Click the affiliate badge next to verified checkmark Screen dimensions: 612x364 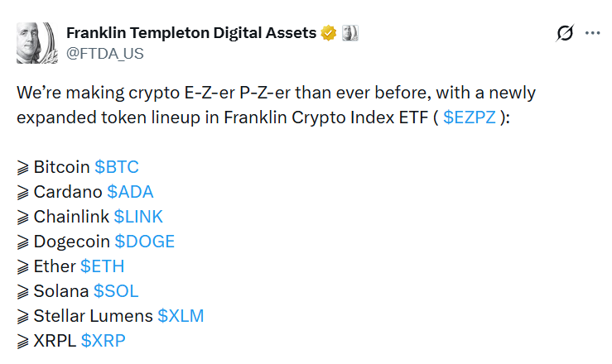pos(349,33)
